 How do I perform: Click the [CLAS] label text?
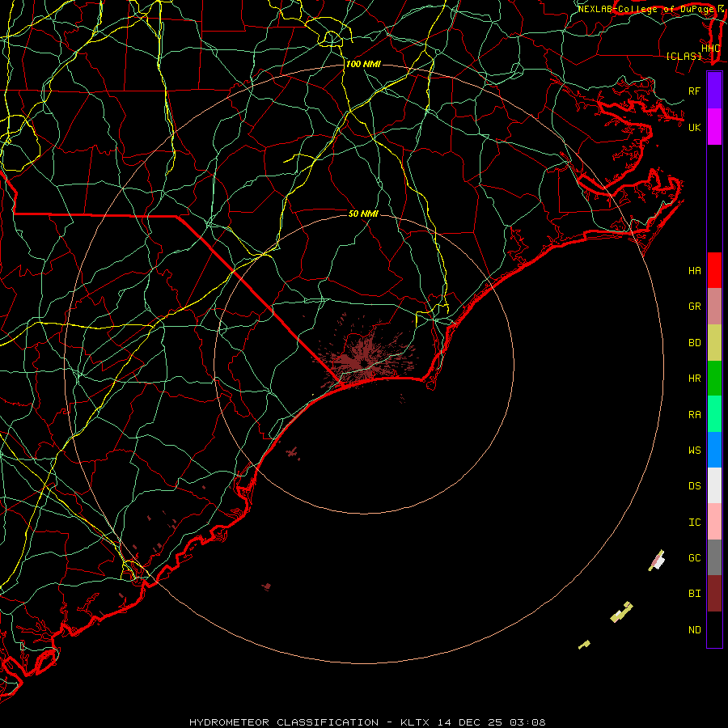click(684, 57)
